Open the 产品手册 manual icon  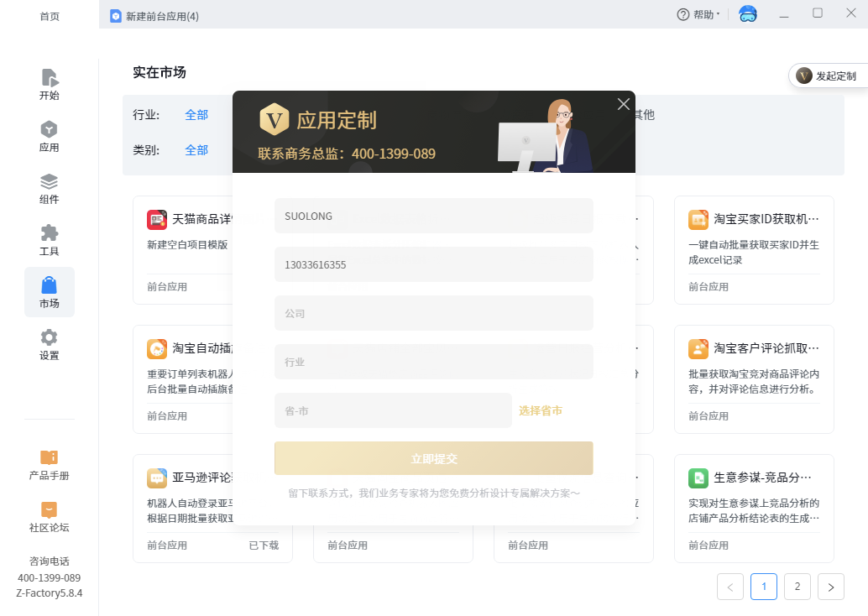50,465
